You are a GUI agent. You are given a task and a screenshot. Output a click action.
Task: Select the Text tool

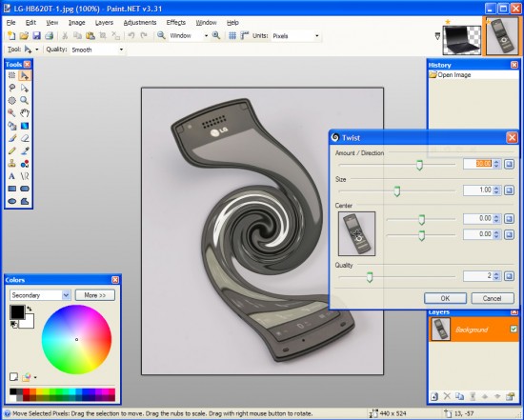[12, 176]
